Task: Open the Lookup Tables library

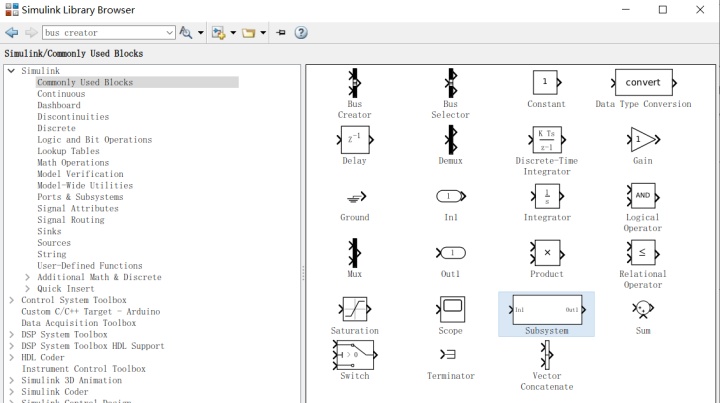Action: click(68, 151)
